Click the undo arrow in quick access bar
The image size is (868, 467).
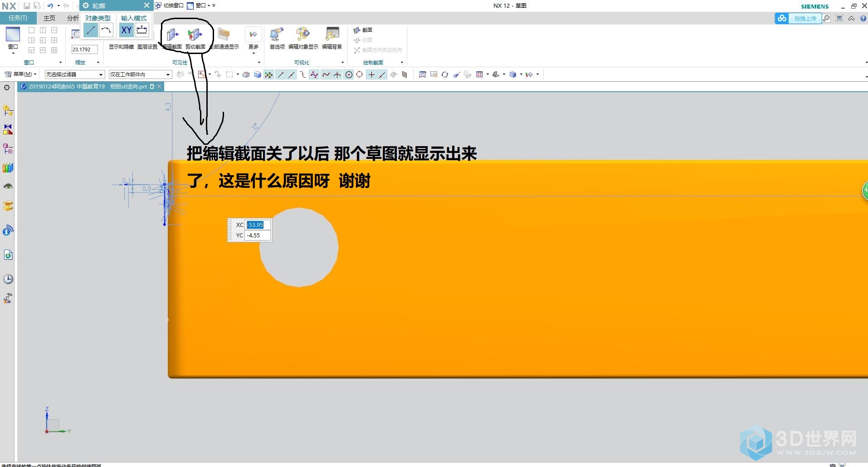click(50, 5)
